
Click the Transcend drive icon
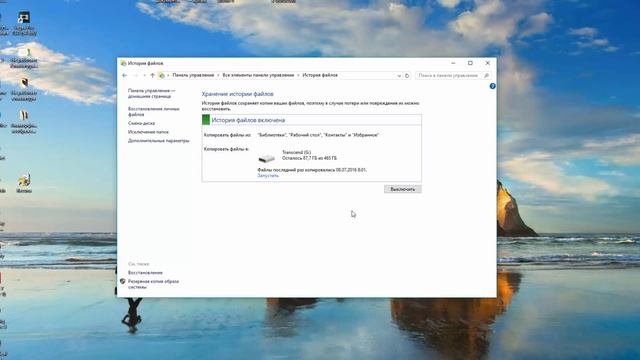[x=267, y=158]
